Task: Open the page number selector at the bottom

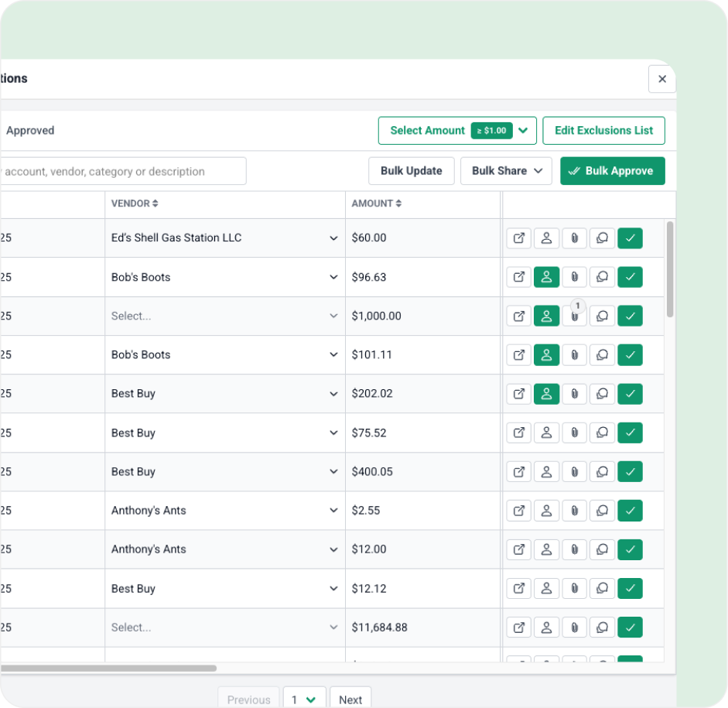Action: pyautogui.click(x=304, y=698)
